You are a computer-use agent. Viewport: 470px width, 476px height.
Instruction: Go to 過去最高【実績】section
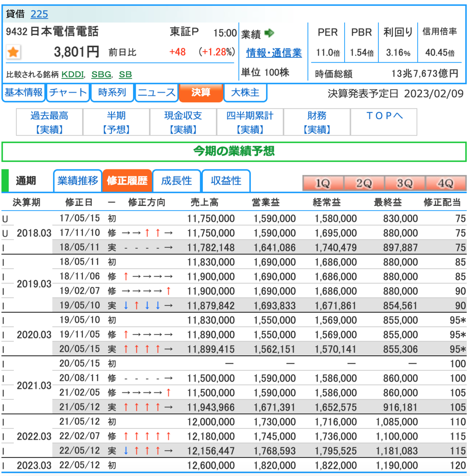coord(50,122)
